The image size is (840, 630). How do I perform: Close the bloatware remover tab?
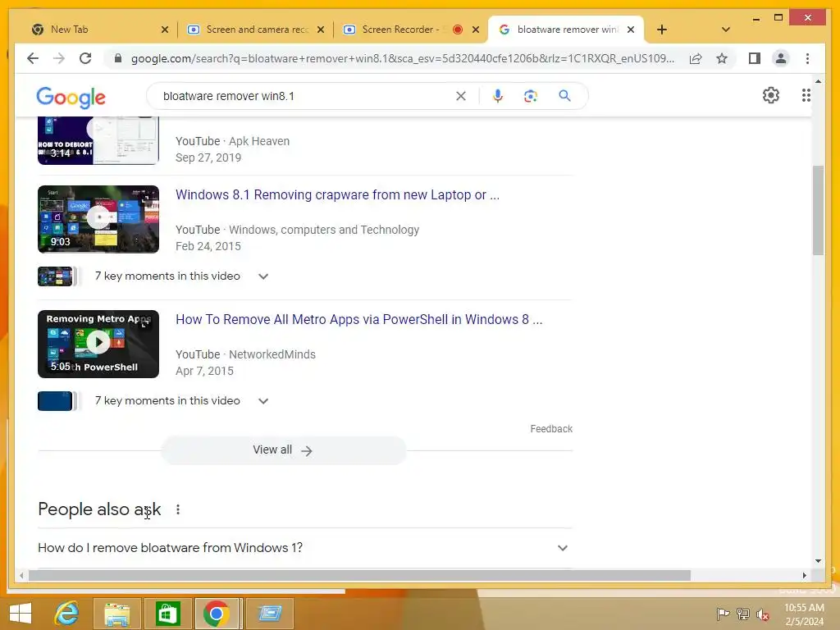[631, 30]
